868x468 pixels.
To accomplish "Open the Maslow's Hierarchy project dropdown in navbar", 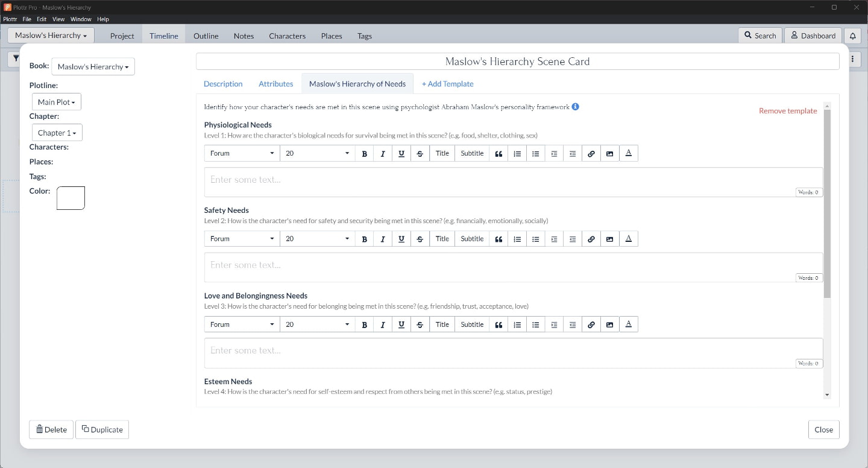I will [x=51, y=35].
